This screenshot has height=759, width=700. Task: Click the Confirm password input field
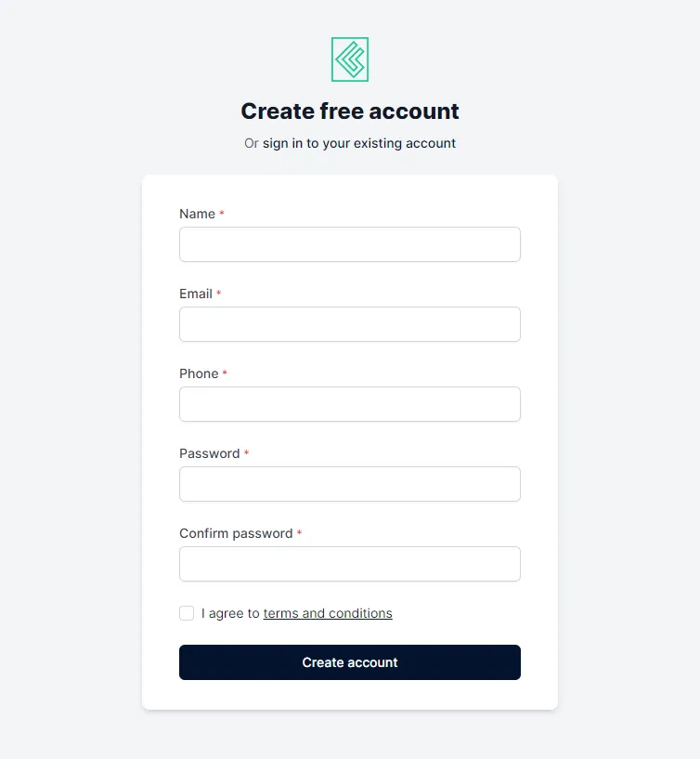point(349,563)
